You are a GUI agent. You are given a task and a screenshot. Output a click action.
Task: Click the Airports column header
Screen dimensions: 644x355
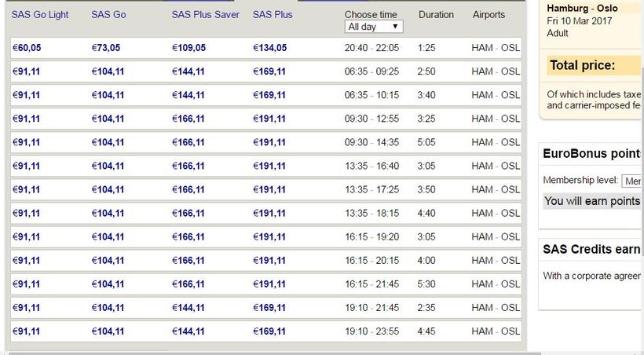coord(488,15)
